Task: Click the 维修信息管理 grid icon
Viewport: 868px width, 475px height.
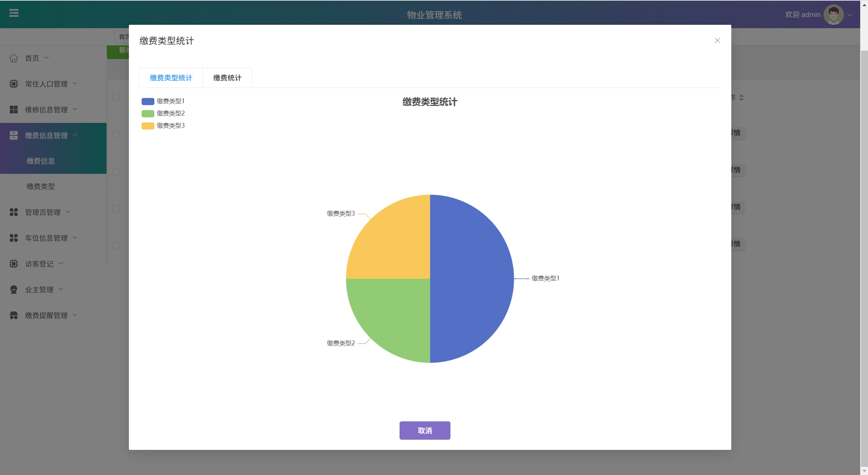Action: point(14,110)
